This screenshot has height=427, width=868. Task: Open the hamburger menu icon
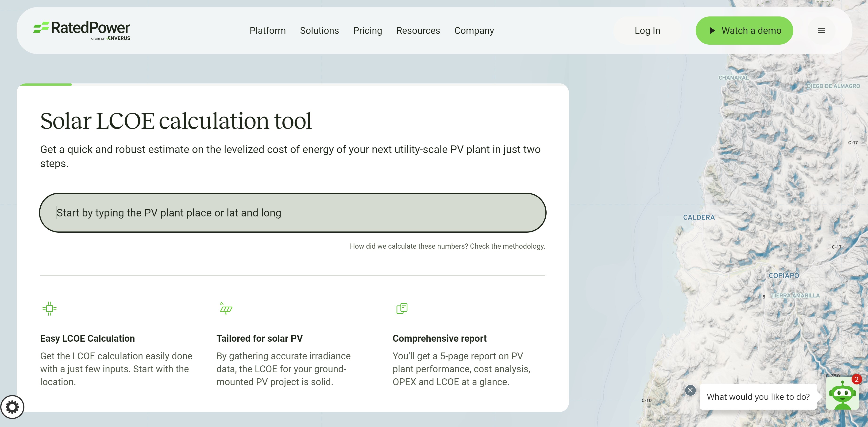coord(822,30)
